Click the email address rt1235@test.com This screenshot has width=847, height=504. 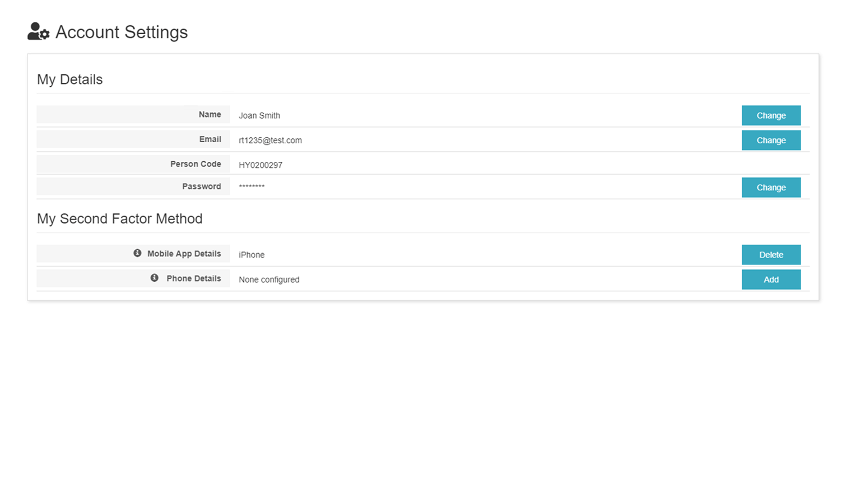click(270, 140)
